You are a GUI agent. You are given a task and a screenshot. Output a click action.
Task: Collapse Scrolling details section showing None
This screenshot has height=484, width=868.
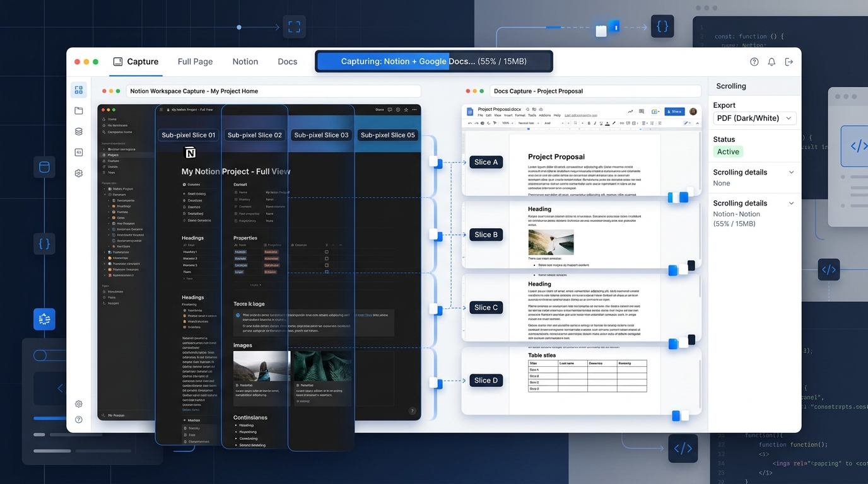point(791,172)
